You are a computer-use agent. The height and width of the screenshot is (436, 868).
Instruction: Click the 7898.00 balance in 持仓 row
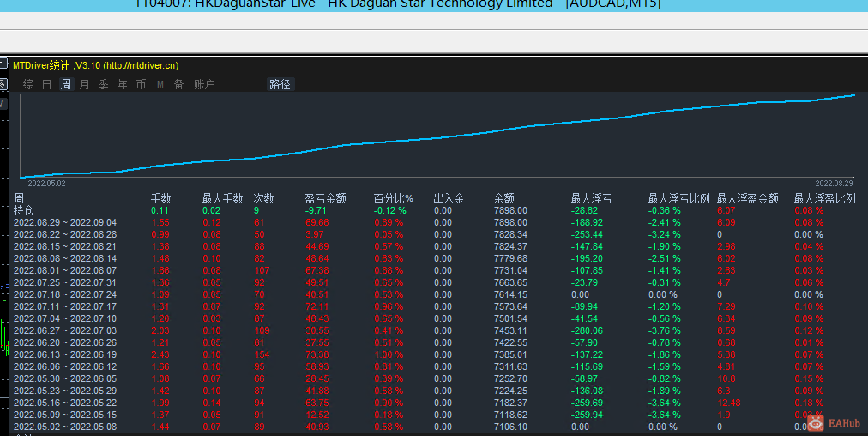(x=510, y=210)
